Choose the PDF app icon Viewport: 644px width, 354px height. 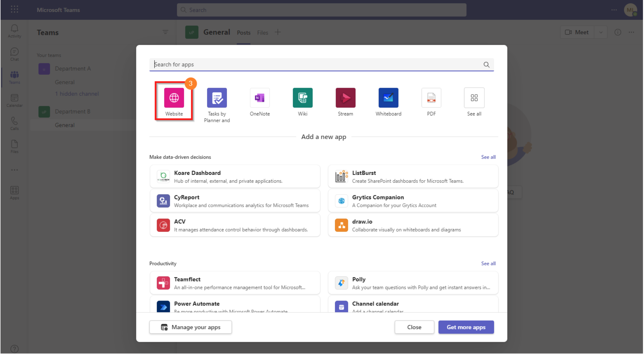[x=431, y=98]
